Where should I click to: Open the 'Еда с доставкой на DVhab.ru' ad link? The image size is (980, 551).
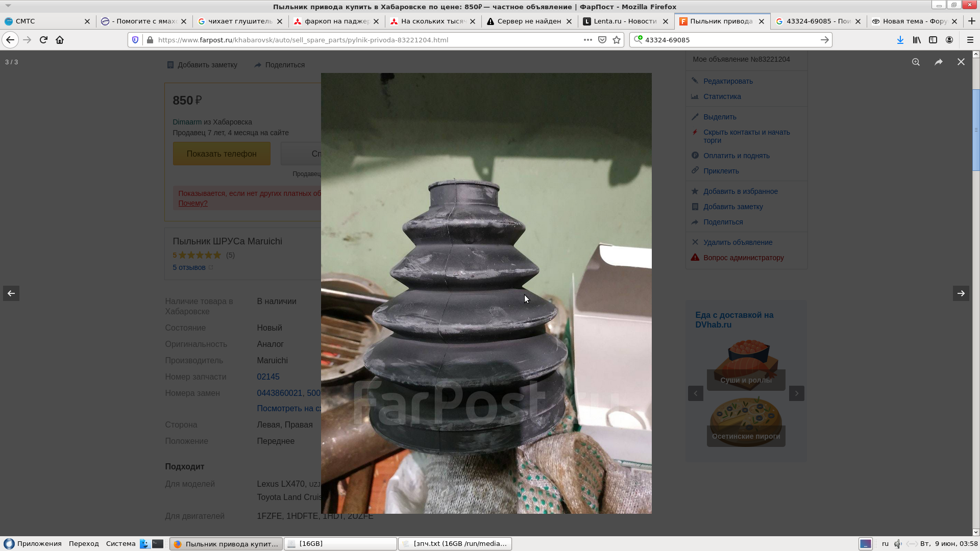pos(734,320)
